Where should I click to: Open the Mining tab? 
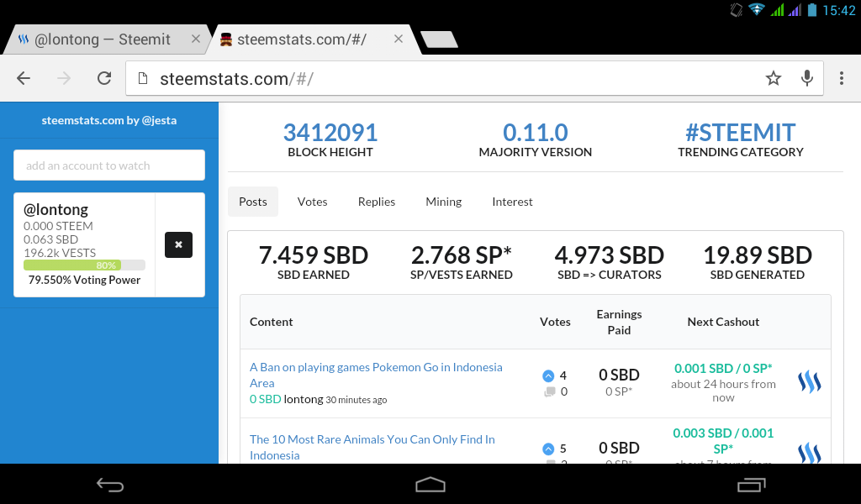pyautogui.click(x=443, y=202)
